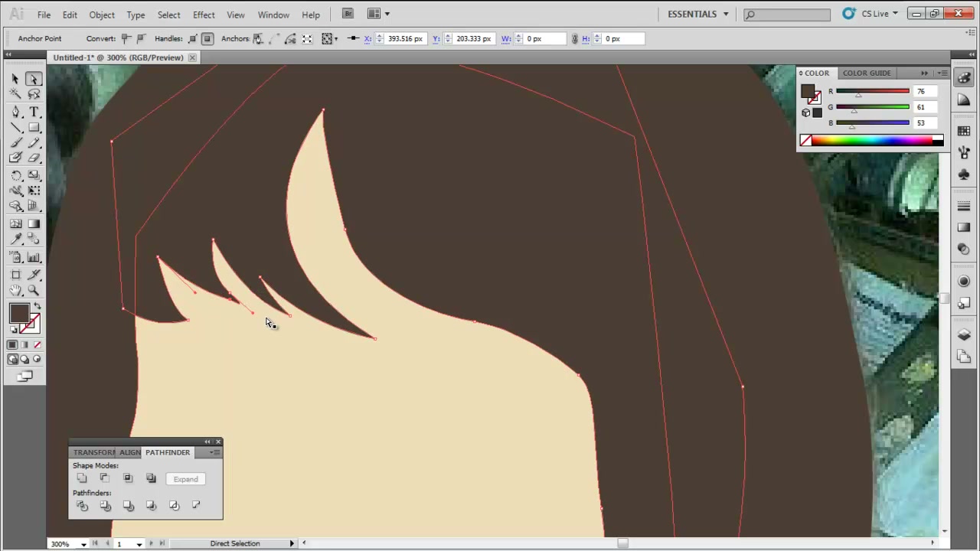Open the Symbols panel club icon
The height and width of the screenshot is (551, 980).
point(964,175)
